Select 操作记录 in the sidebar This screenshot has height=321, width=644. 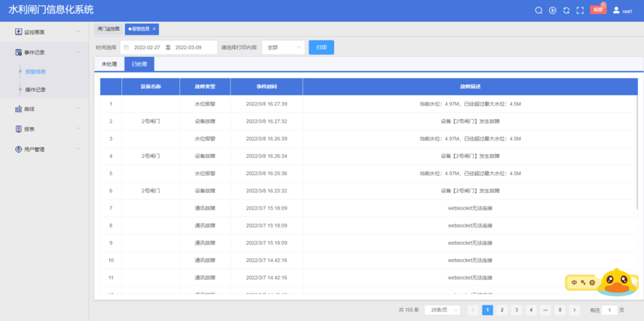point(35,90)
